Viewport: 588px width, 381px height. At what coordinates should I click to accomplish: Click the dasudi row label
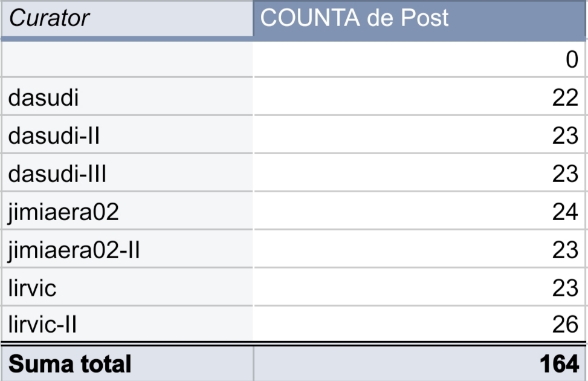(x=44, y=98)
